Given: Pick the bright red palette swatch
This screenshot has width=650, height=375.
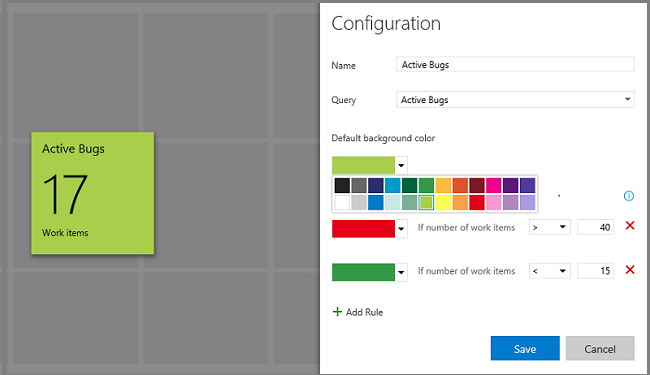Looking at the screenshot, I should pos(477,203).
